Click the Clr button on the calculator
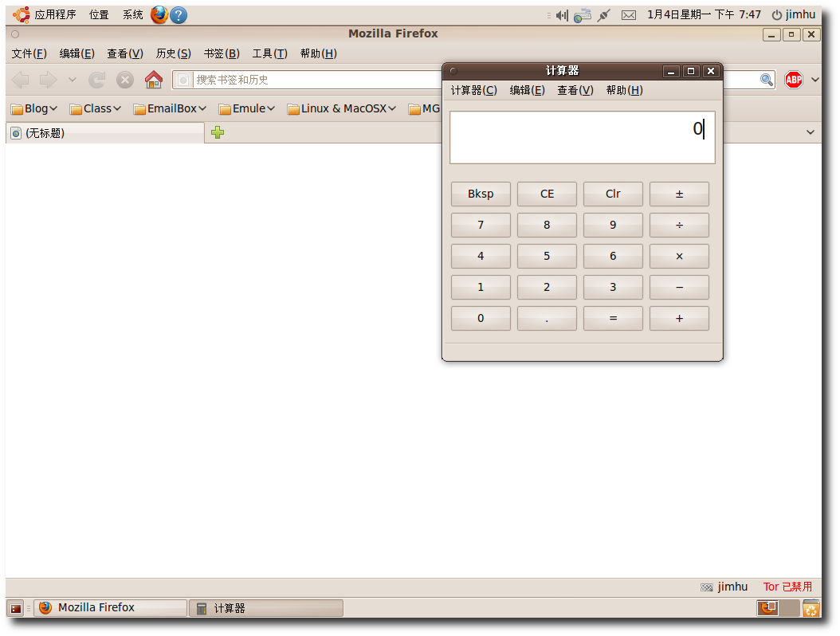The width and height of the screenshot is (840, 636). pyautogui.click(x=613, y=194)
